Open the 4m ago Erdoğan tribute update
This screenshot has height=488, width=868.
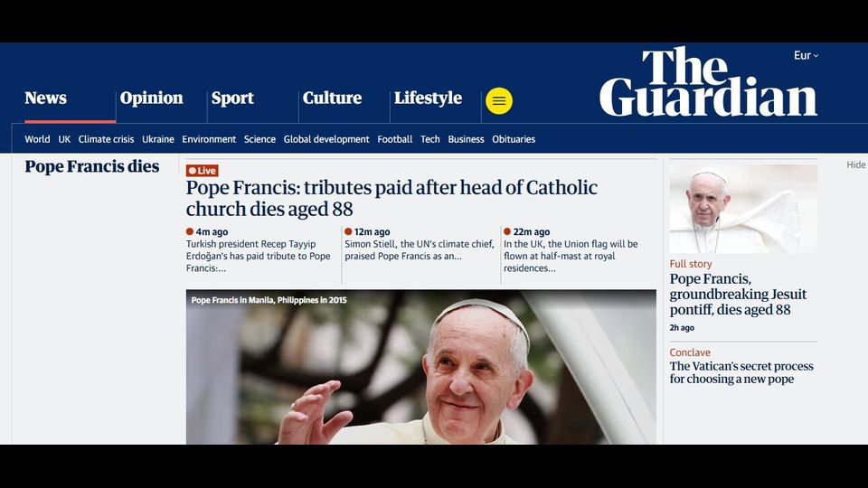[x=260, y=250]
